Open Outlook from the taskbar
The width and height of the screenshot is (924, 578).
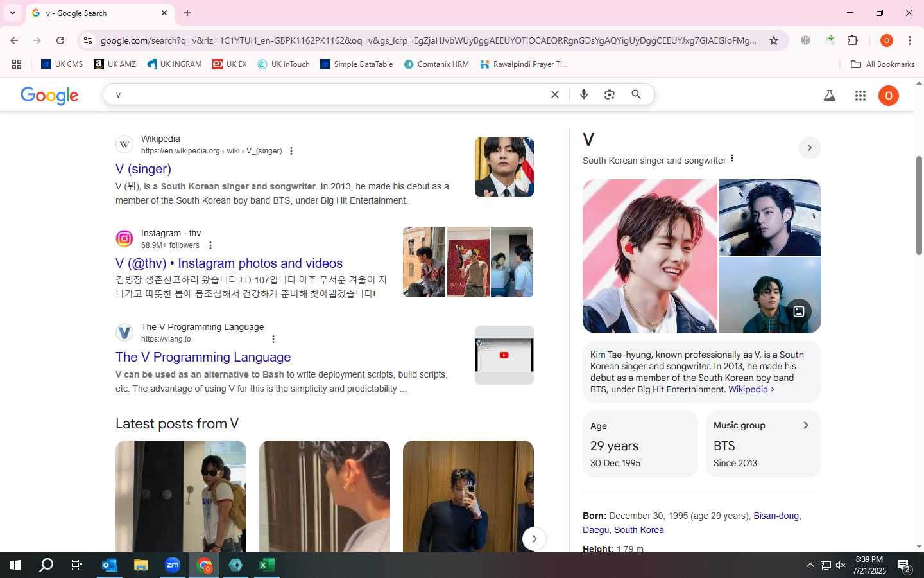tap(110, 565)
